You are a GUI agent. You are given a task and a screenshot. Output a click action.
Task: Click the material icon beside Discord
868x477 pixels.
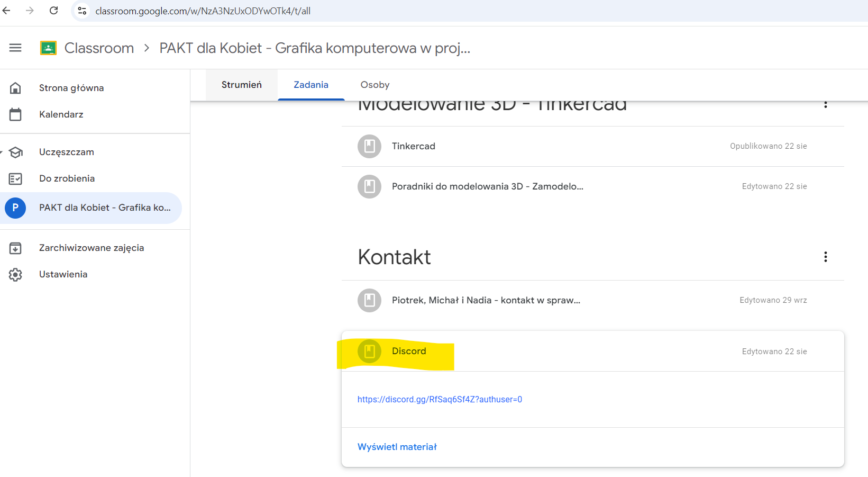[x=369, y=351]
